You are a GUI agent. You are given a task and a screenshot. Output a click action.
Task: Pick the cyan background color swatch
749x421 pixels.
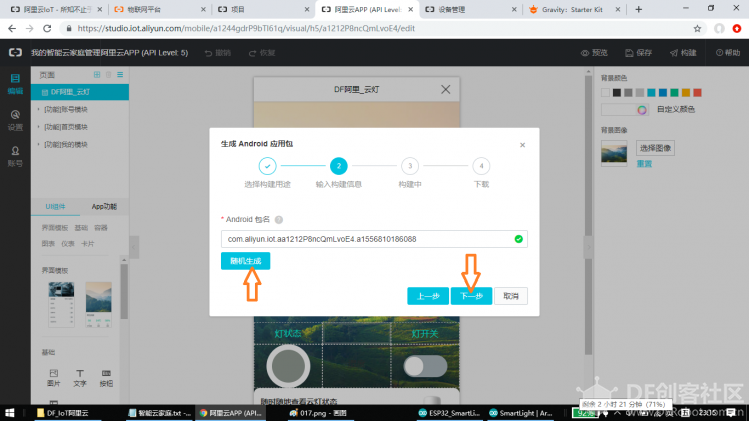[651, 93]
